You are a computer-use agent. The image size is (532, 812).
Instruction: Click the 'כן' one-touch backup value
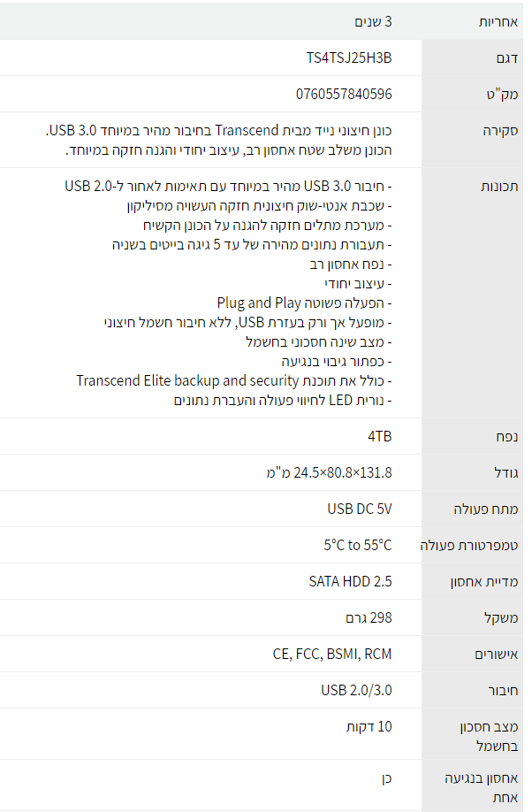385,778
